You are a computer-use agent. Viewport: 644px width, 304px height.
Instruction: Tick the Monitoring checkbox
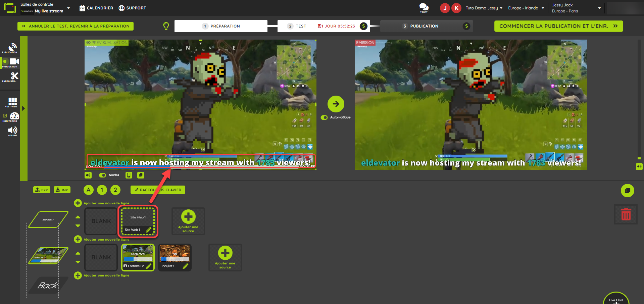point(5,116)
